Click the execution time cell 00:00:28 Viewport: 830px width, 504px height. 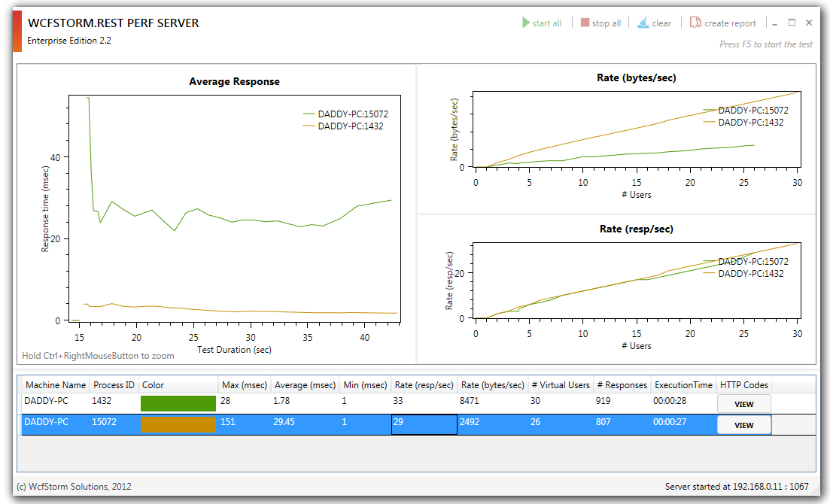(x=683, y=403)
